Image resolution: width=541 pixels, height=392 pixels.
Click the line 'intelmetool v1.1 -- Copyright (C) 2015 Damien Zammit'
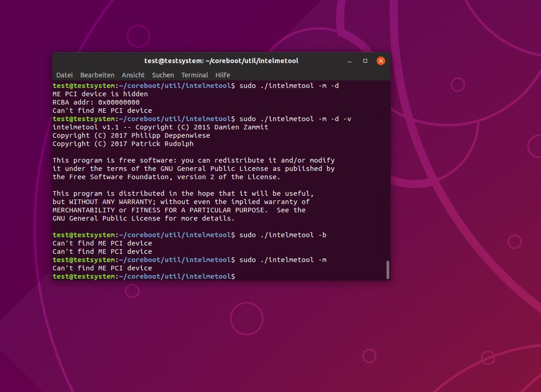click(161, 127)
